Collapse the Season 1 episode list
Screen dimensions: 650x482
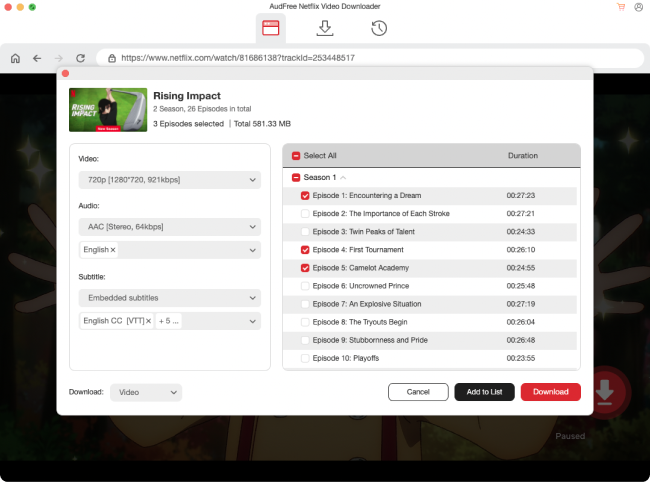click(x=343, y=177)
